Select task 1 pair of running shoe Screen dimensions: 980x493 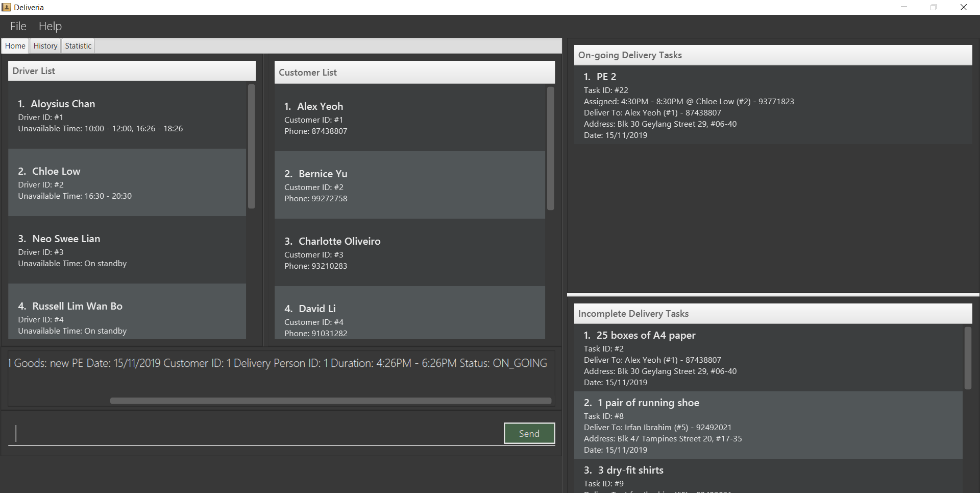coord(769,425)
